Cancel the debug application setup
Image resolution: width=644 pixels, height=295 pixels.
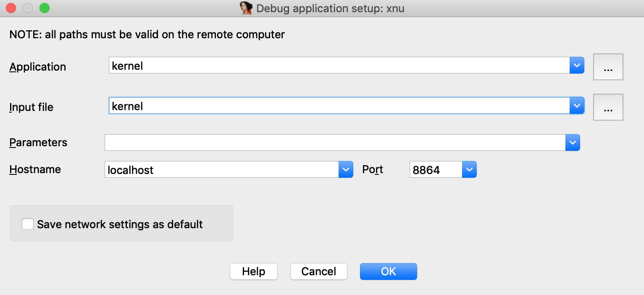pyautogui.click(x=318, y=271)
